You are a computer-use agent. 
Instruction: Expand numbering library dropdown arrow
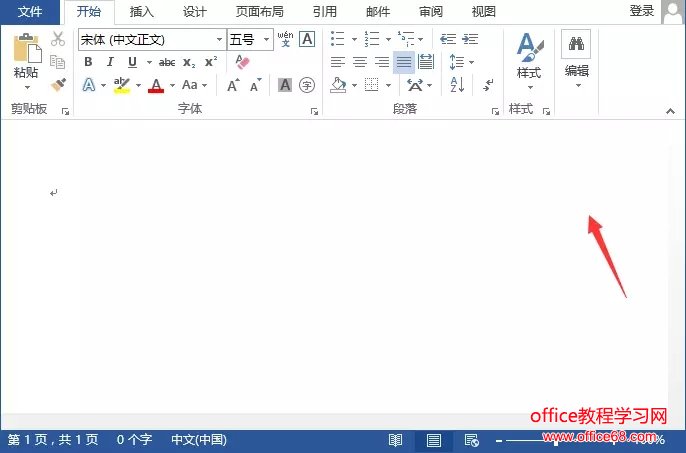388,39
